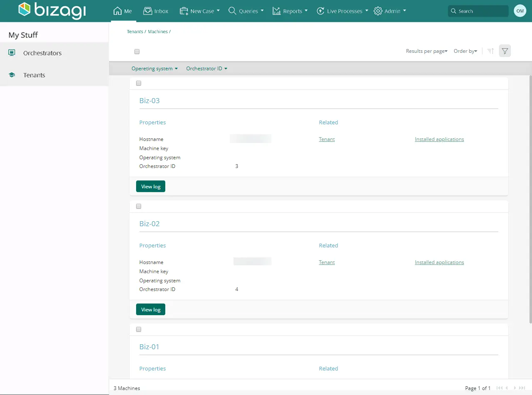Open the OM user avatar
532x395 pixels.
(x=520, y=11)
